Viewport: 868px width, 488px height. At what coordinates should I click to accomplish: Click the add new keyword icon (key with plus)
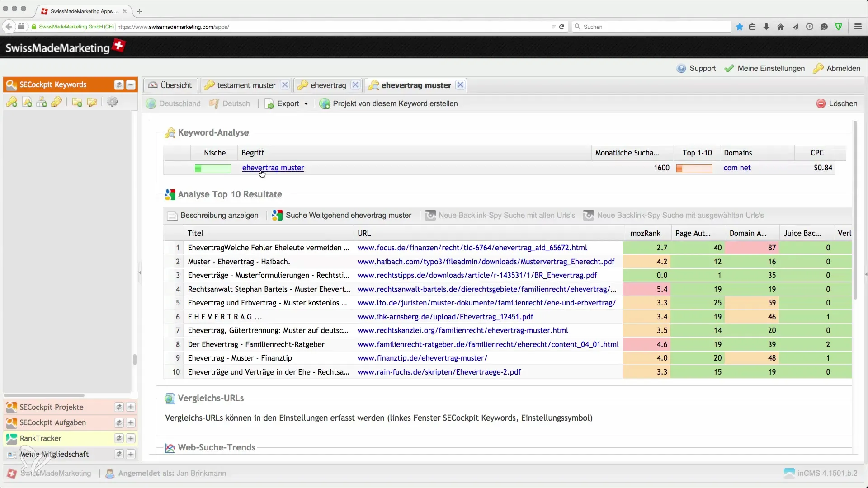point(12,102)
